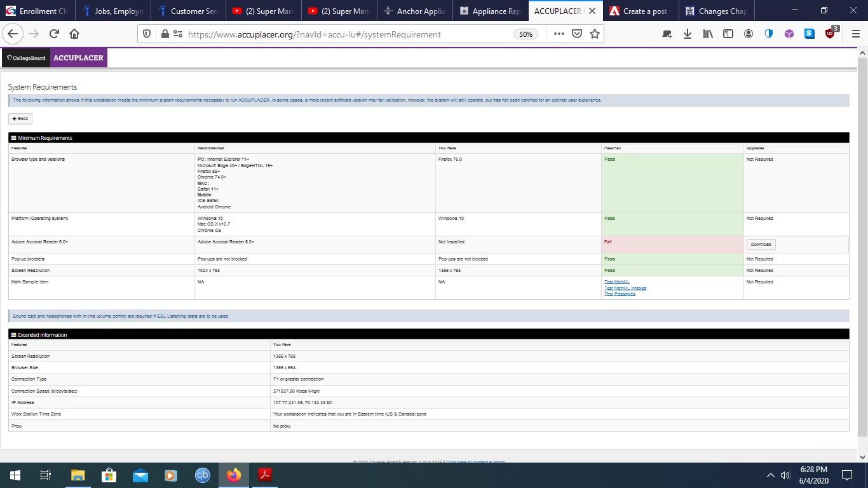Click the purple cube extension icon
Viewport: 868px width, 488px height.
[x=789, y=34]
